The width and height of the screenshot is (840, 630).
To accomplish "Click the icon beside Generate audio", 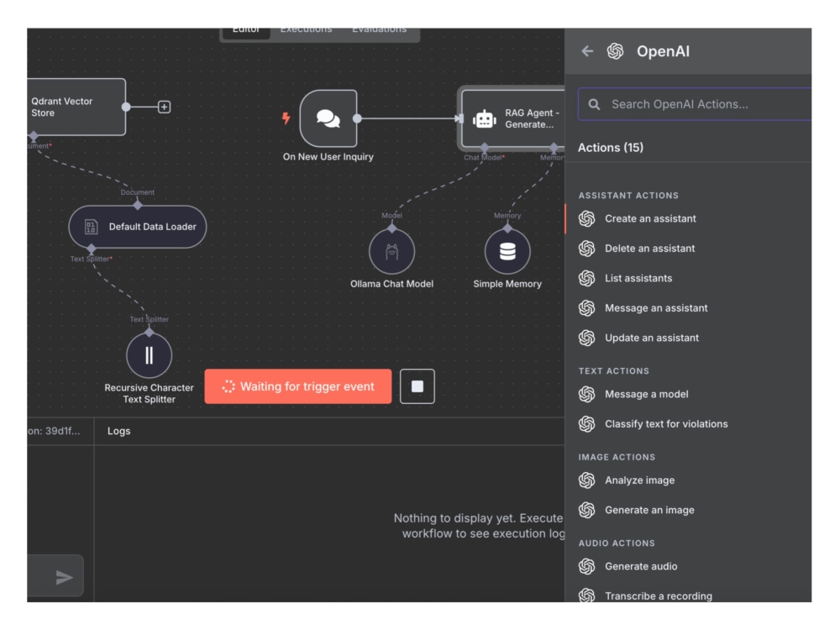I will click(x=586, y=566).
